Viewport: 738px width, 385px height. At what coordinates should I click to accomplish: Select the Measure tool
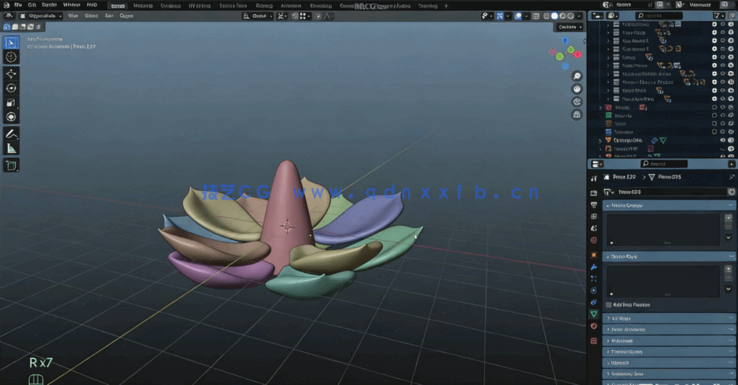pyautogui.click(x=11, y=149)
